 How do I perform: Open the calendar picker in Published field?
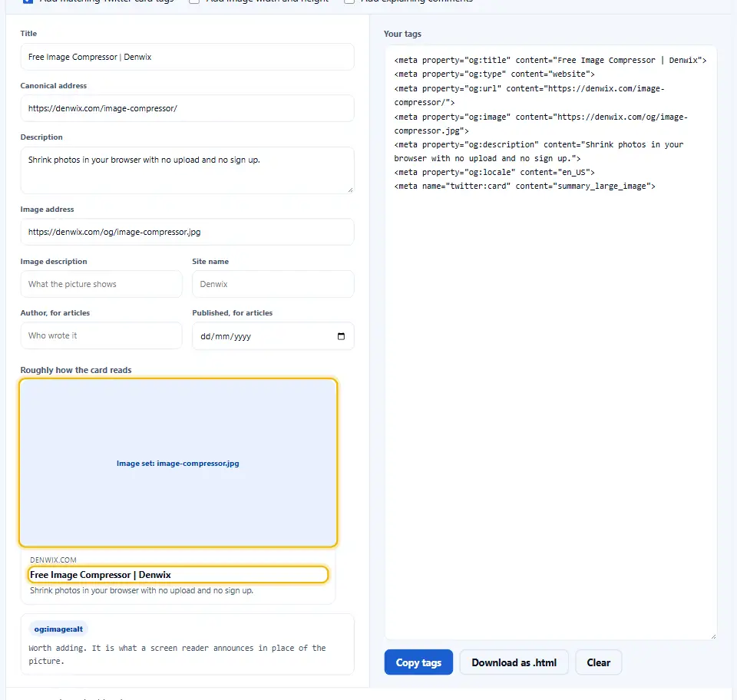tap(341, 336)
